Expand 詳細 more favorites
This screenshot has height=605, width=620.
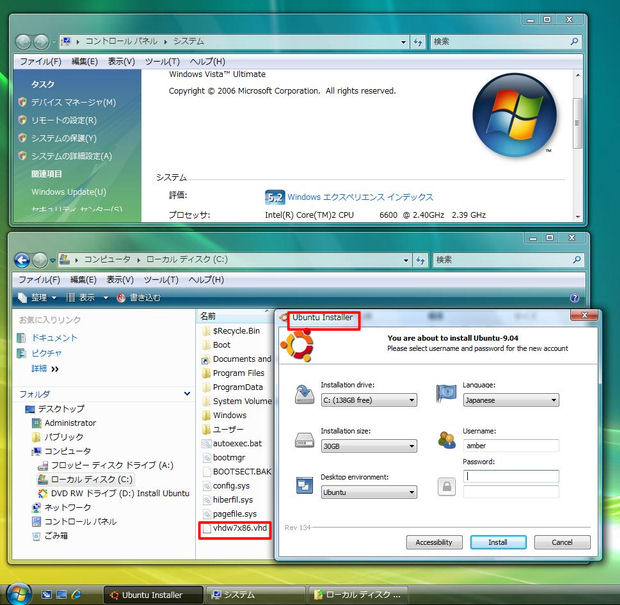45,369
